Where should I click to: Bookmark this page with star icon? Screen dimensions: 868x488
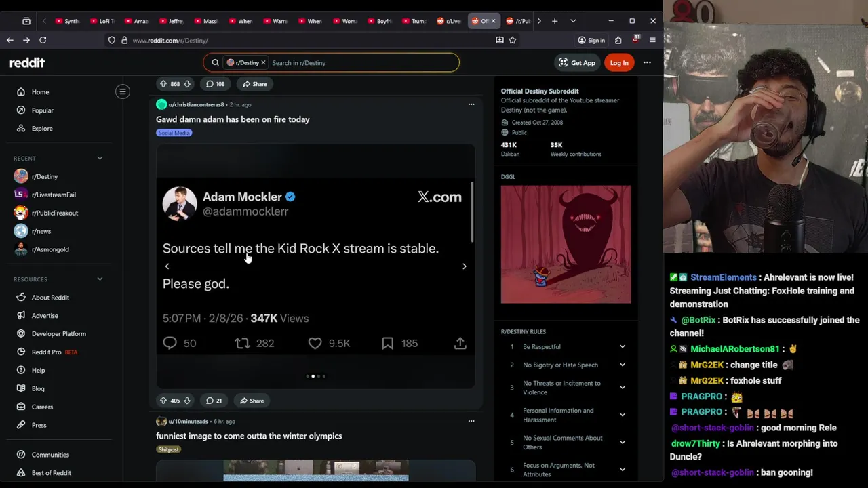pos(513,40)
